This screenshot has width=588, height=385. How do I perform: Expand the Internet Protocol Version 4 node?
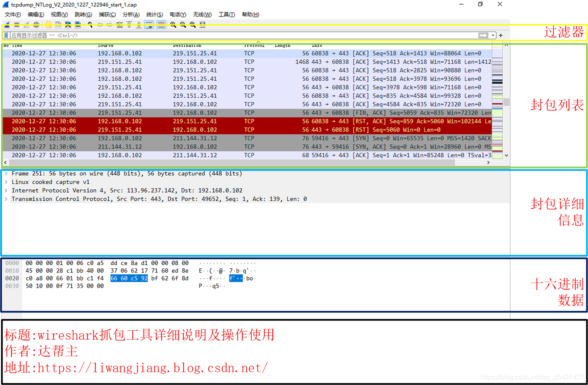[x=6, y=191]
